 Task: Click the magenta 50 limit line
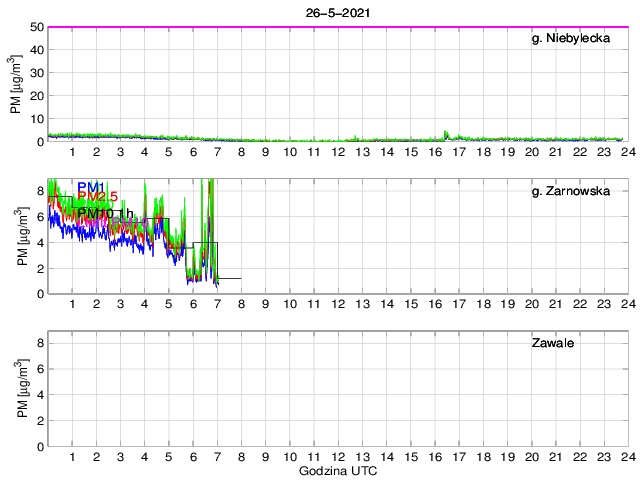(x=338, y=27)
